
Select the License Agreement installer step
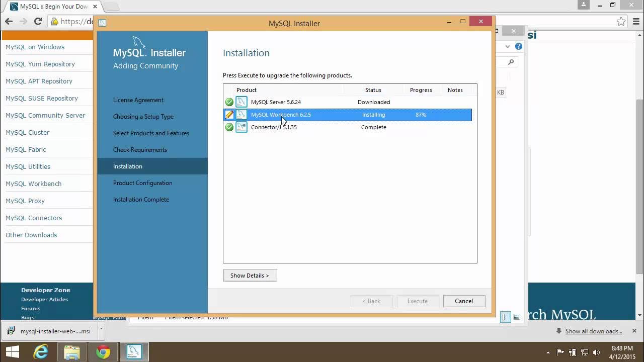click(x=138, y=100)
